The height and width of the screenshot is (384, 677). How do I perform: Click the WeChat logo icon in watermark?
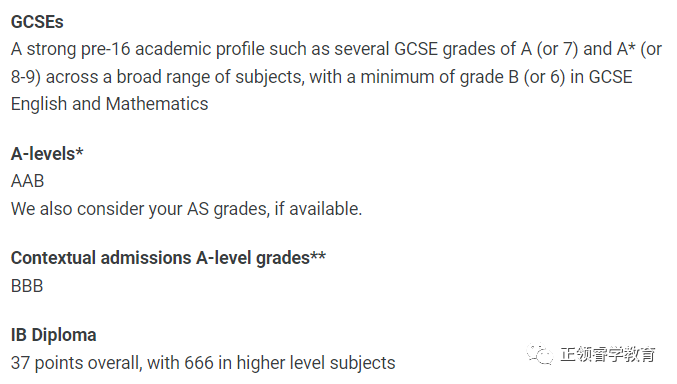coord(540,354)
